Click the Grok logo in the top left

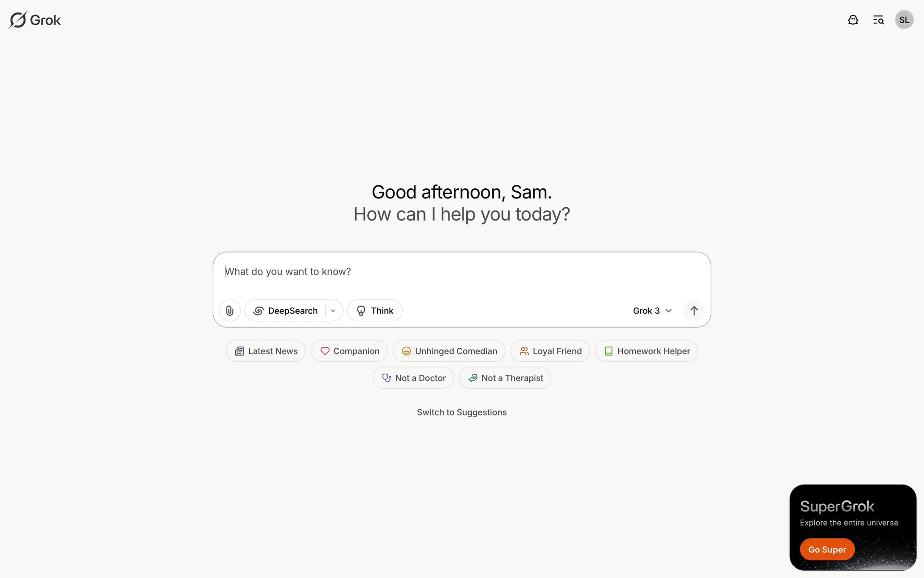tap(34, 20)
